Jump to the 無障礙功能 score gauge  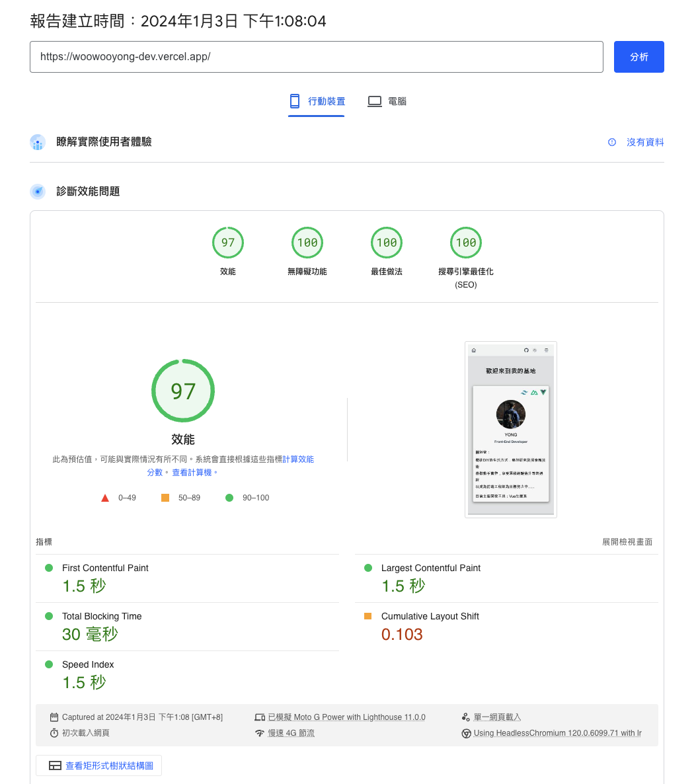[307, 243]
